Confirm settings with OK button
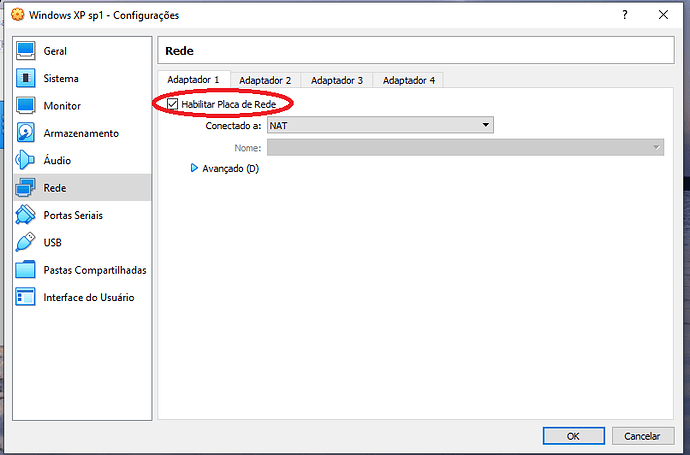 [x=573, y=436]
